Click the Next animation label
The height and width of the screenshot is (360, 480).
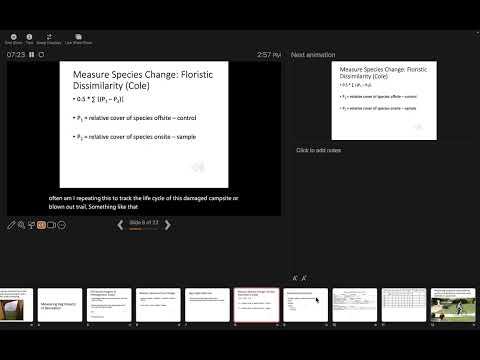pos(313,55)
